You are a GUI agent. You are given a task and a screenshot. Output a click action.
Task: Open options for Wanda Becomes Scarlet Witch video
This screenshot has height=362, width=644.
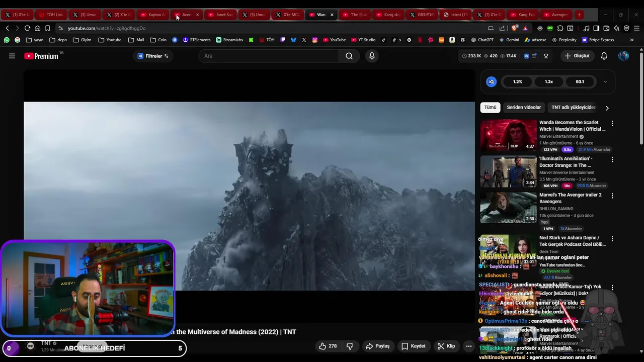[612, 123]
